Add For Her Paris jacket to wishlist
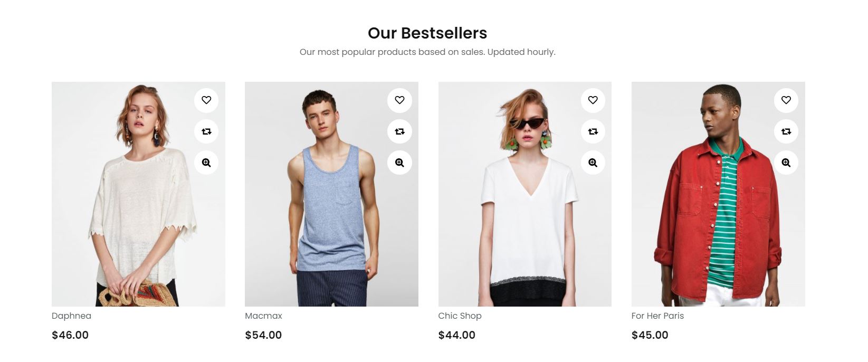This screenshot has height=362, width=868. pos(786,100)
